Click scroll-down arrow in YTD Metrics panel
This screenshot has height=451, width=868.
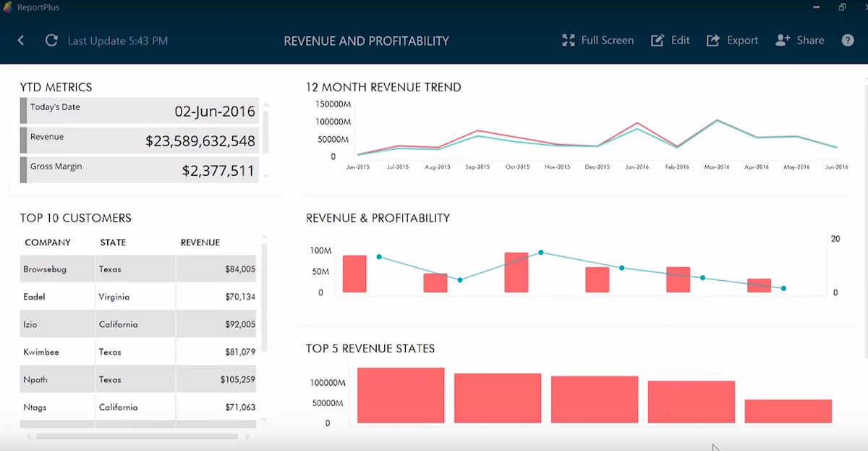point(265,176)
